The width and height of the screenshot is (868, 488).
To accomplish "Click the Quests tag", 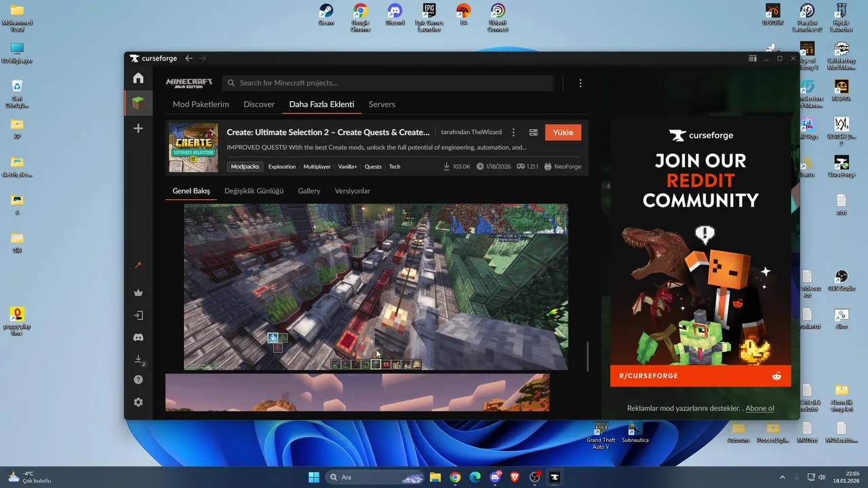I will pyautogui.click(x=373, y=166).
